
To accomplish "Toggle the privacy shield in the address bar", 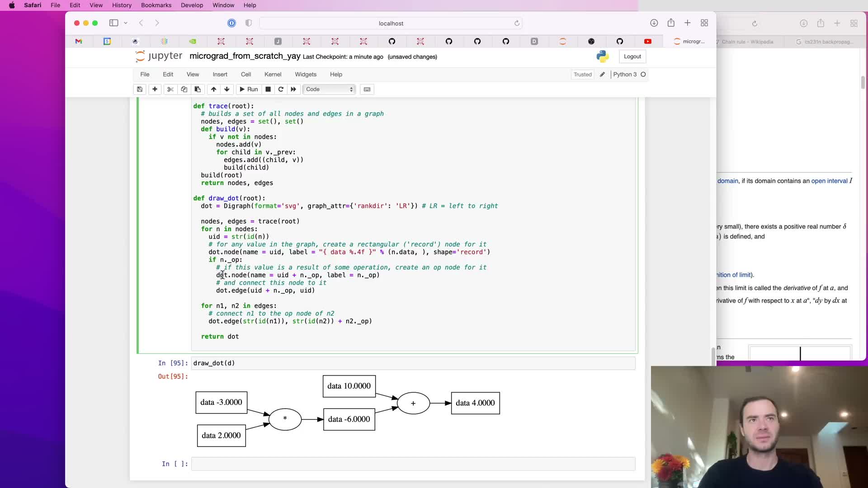I will pyautogui.click(x=249, y=23).
